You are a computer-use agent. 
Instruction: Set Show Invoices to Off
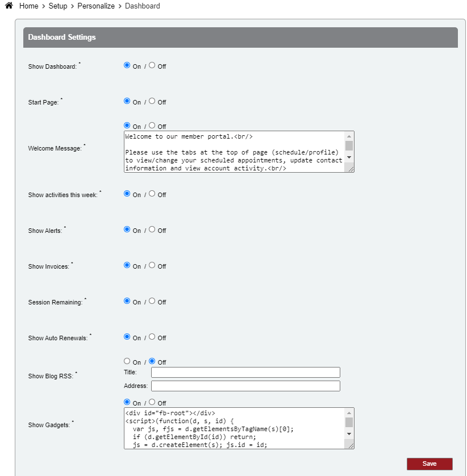[x=152, y=265]
